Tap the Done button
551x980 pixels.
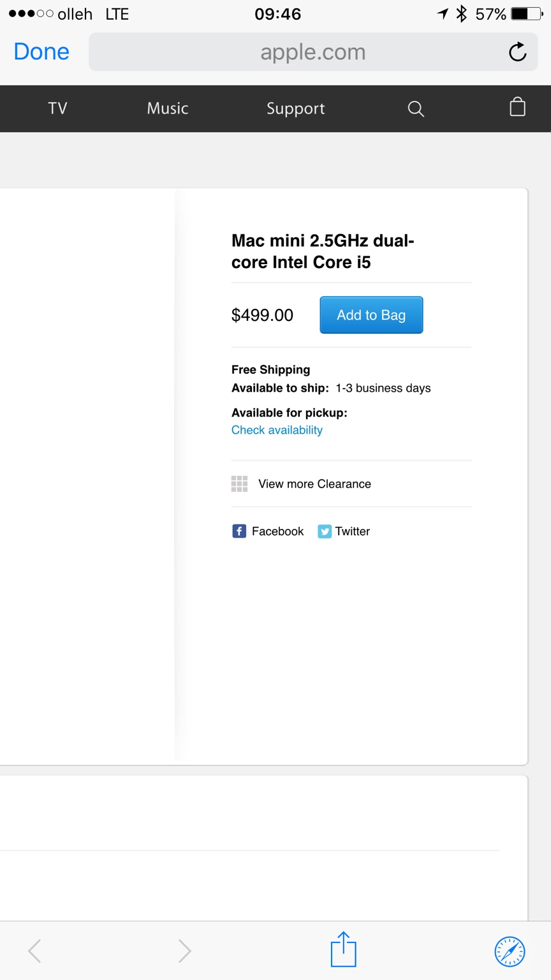[x=41, y=52]
